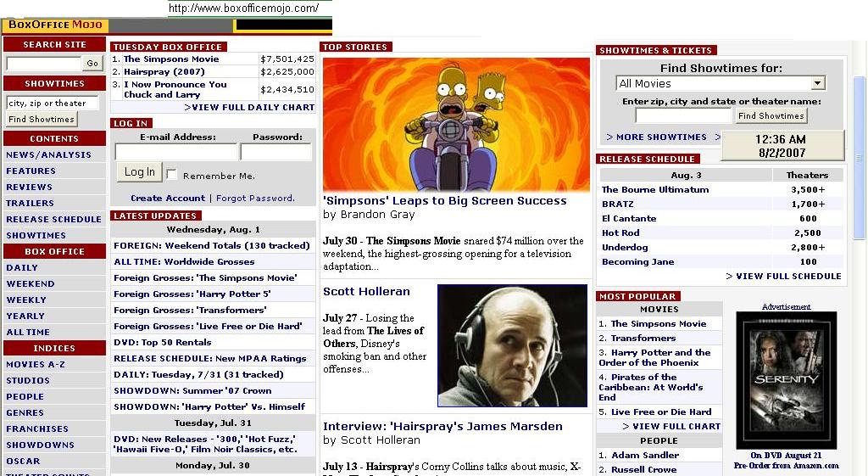Click the Serenity DVD advertisement poster

click(786, 380)
